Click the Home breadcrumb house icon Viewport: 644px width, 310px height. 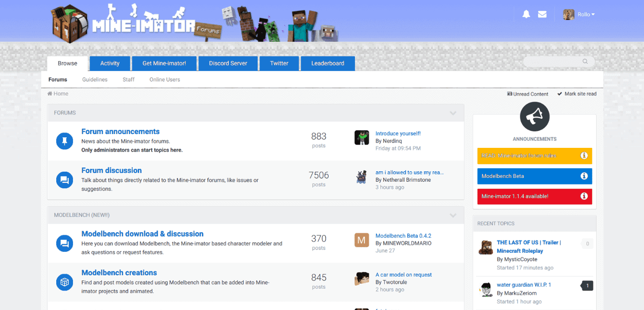click(x=50, y=94)
